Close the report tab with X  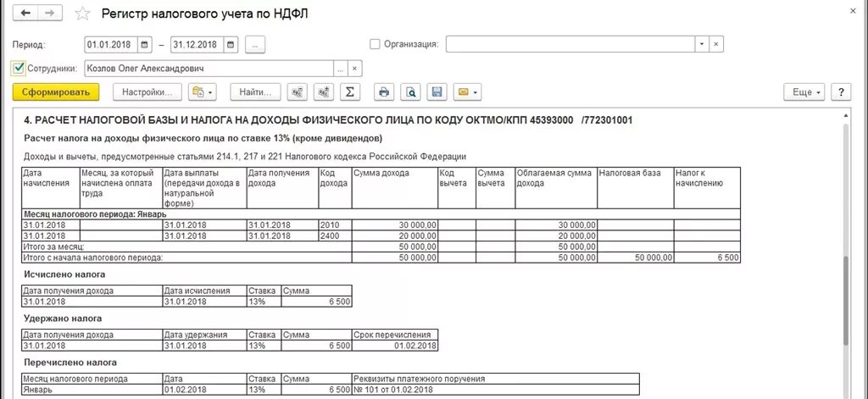[x=852, y=12]
